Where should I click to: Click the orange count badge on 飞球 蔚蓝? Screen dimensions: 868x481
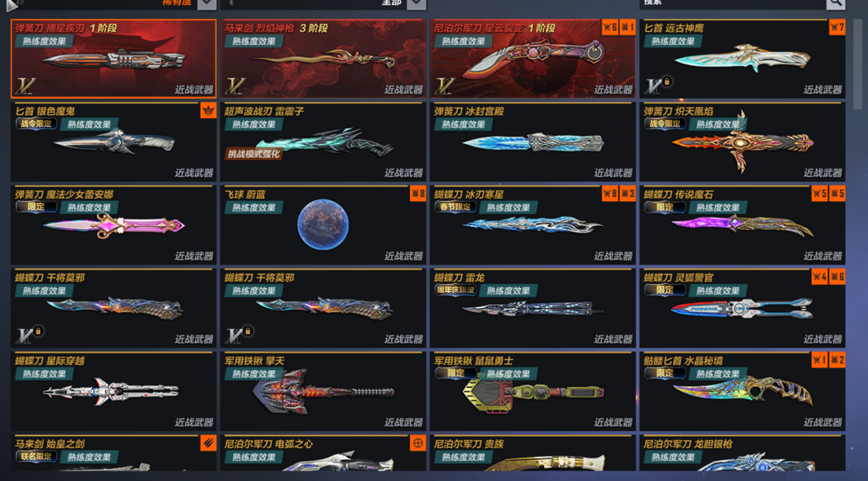[418, 193]
